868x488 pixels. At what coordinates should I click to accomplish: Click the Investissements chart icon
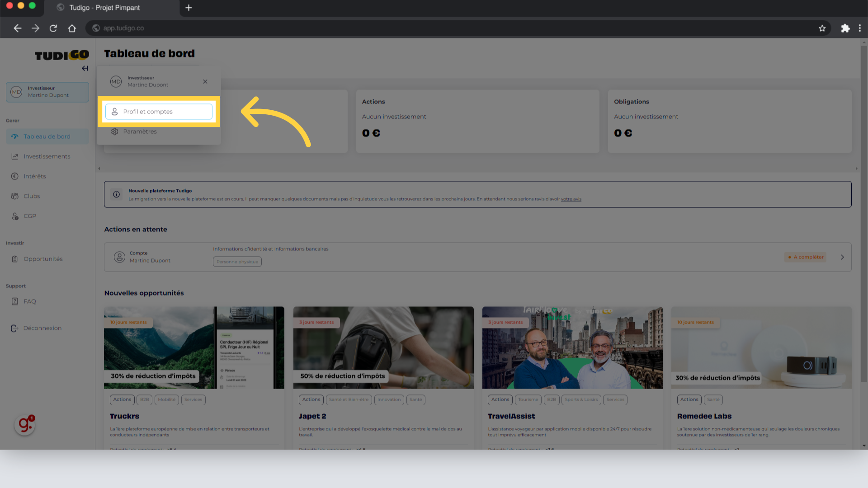click(x=15, y=156)
